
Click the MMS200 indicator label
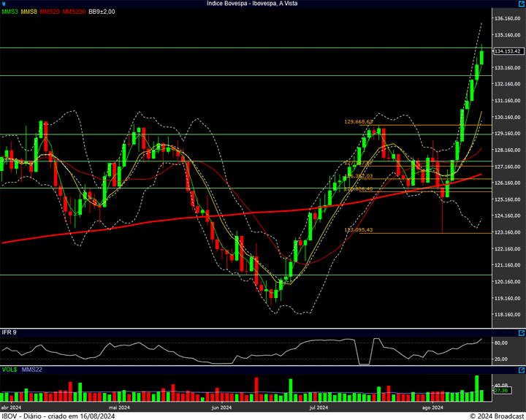(74, 12)
